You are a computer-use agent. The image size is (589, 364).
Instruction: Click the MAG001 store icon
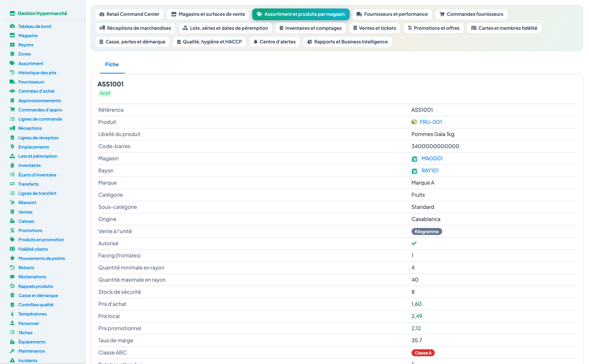(415, 159)
